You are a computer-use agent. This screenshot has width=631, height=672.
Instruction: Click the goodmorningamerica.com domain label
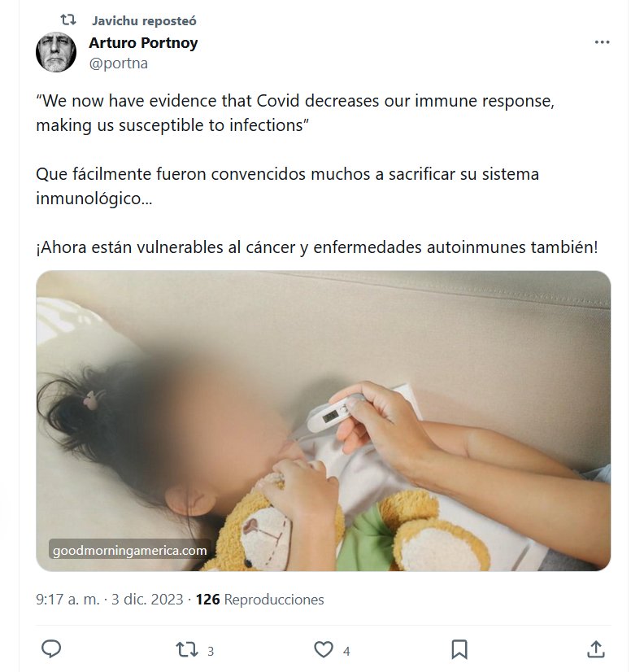[x=129, y=550]
